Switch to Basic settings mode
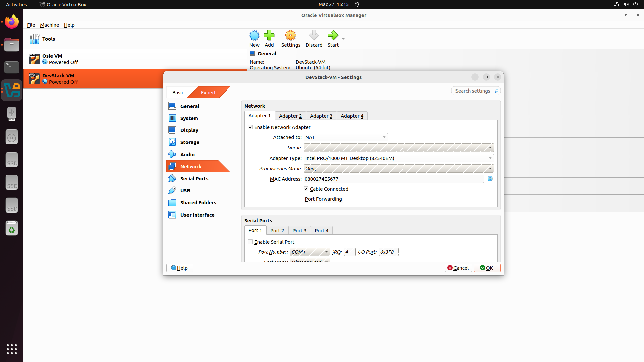Viewport: 644px width, 362px height. point(178,92)
